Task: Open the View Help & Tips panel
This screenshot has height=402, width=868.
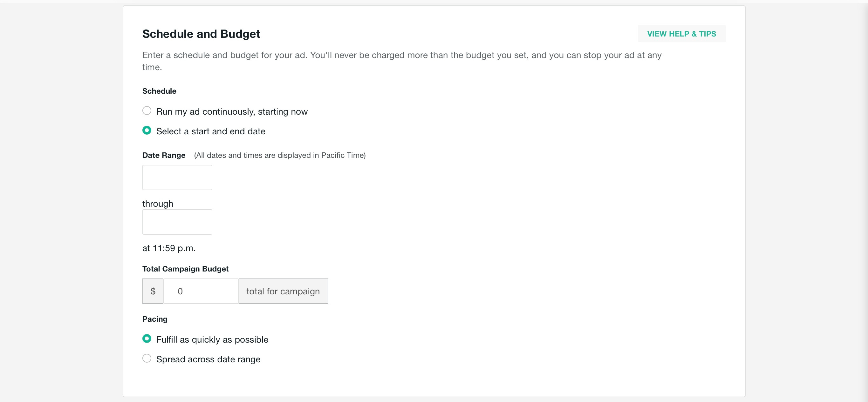Action: click(681, 34)
